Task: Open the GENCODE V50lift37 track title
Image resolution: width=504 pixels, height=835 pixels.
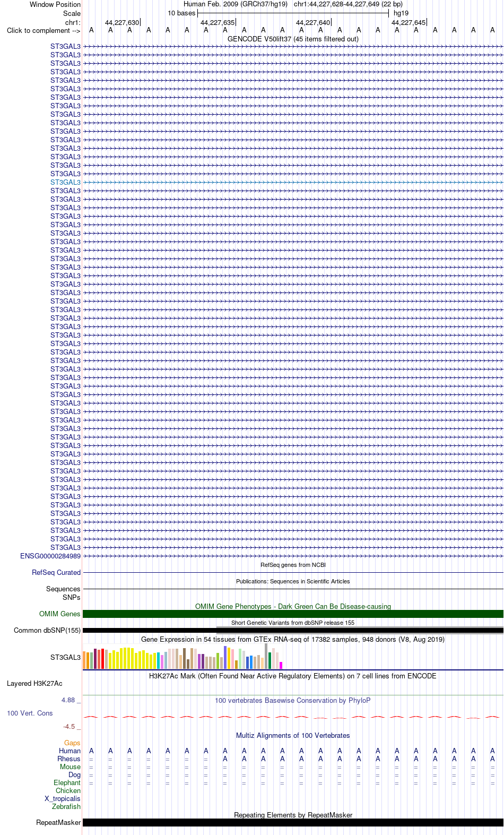Action: pyautogui.click(x=293, y=39)
